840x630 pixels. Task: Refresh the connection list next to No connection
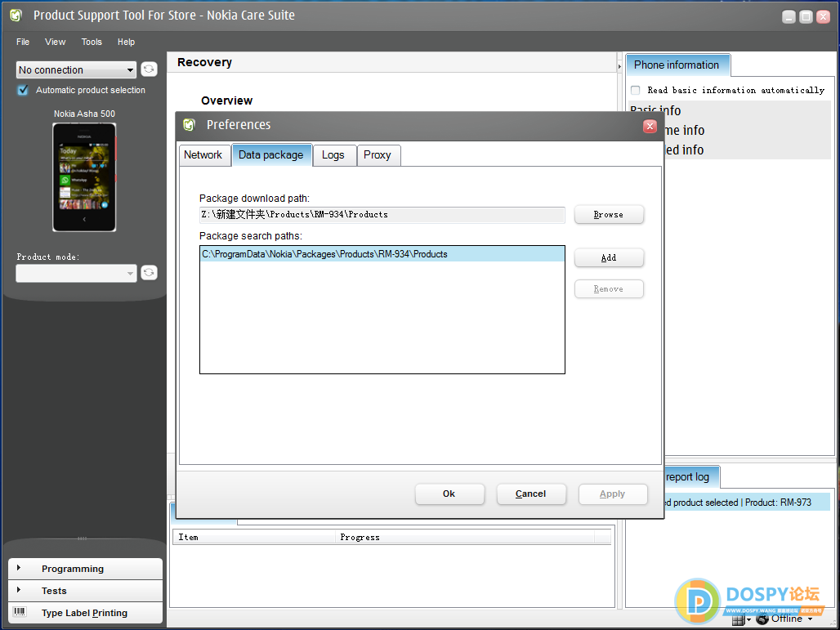149,69
